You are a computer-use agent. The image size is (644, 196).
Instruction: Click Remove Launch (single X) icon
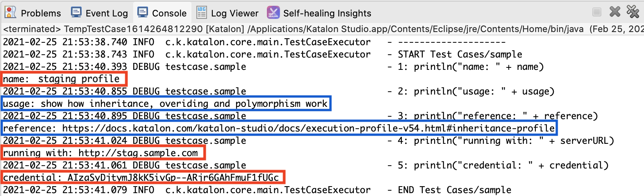coord(615,12)
